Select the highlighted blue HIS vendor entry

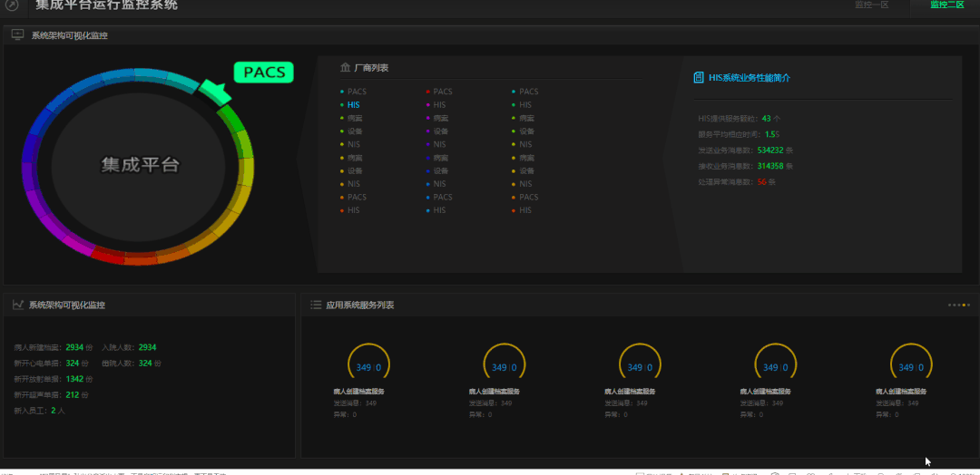353,105
